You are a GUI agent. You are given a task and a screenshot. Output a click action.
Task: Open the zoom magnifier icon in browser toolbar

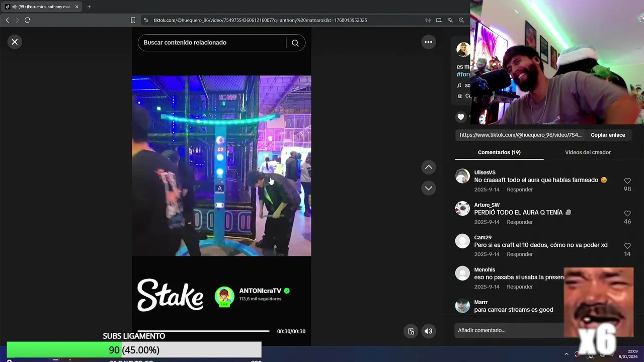click(461, 20)
